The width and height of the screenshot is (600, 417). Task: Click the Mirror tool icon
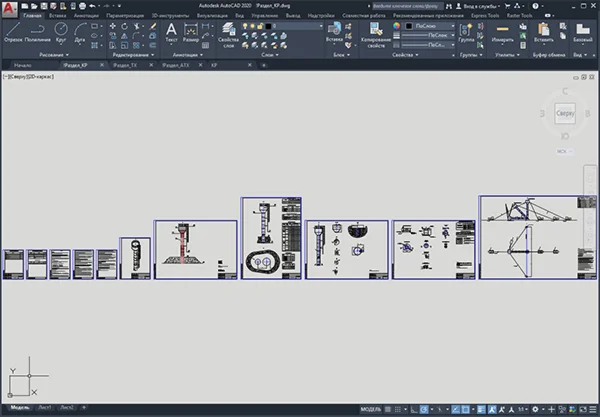[x=124, y=36]
